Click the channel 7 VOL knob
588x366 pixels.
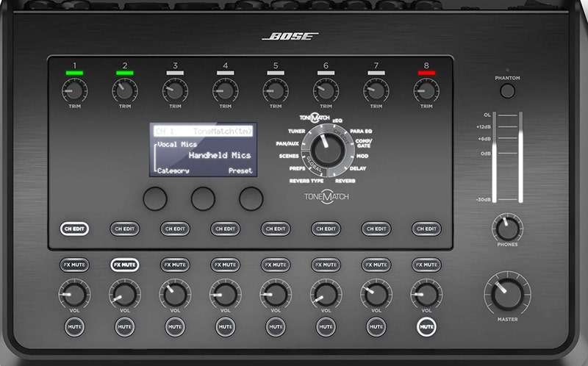click(376, 295)
